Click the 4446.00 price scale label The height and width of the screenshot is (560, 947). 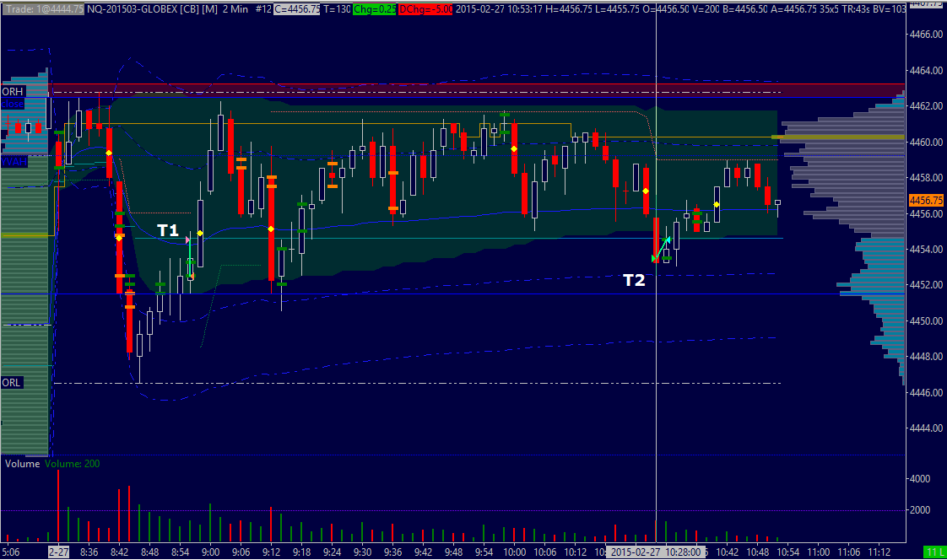pyautogui.click(x=927, y=393)
